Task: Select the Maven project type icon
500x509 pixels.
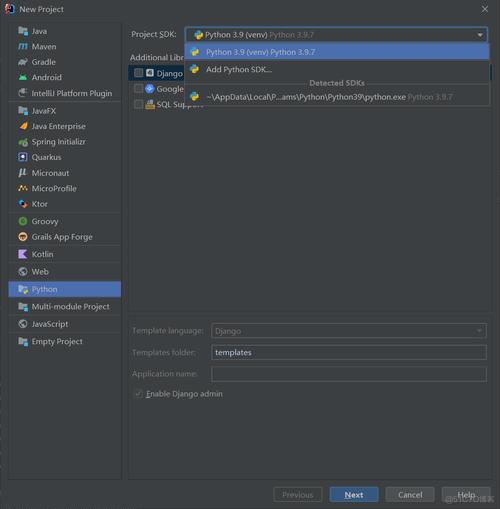Action: pyautogui.click(x=23, y=47)
